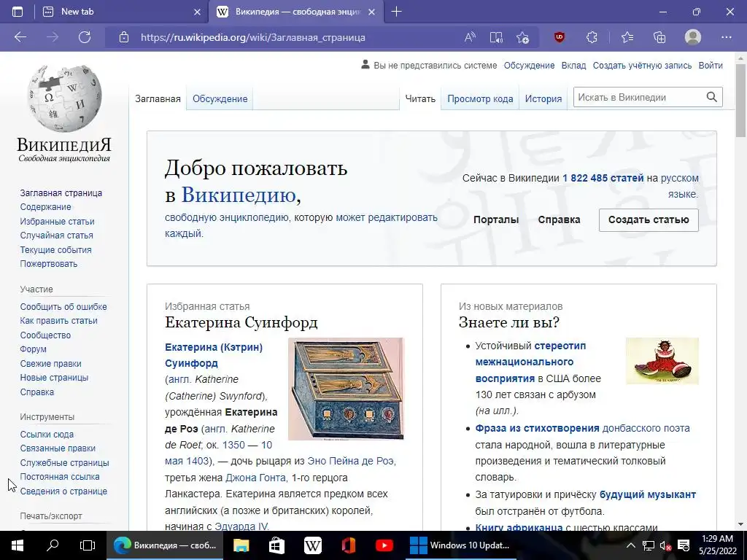Open Свежие правки sidebar link
The image size is (747, 560).
point(50,363)
